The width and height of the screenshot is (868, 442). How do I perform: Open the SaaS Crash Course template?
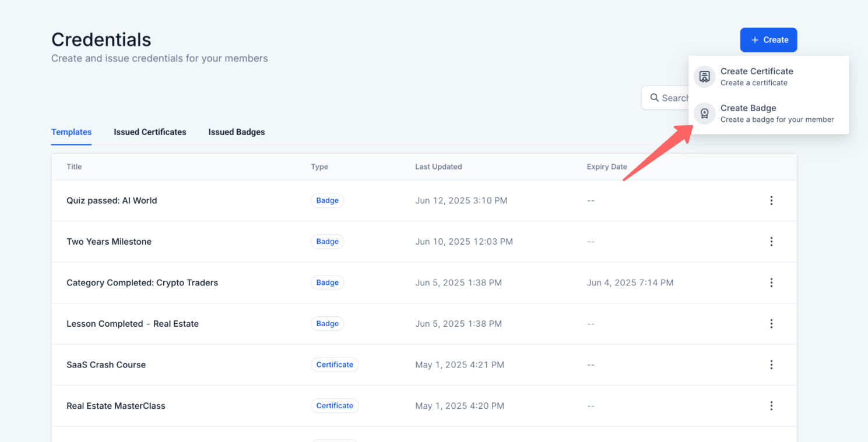coord(106,365)
